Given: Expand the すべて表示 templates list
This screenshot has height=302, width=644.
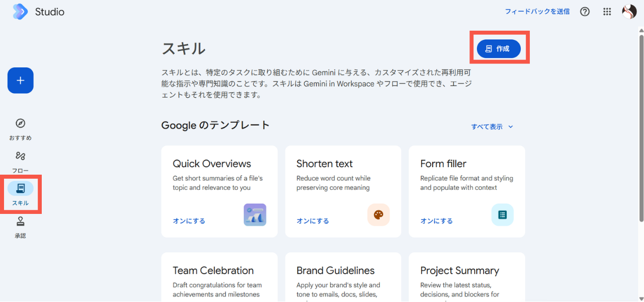Looking at the screenshot, I should [x=493, y=127].
